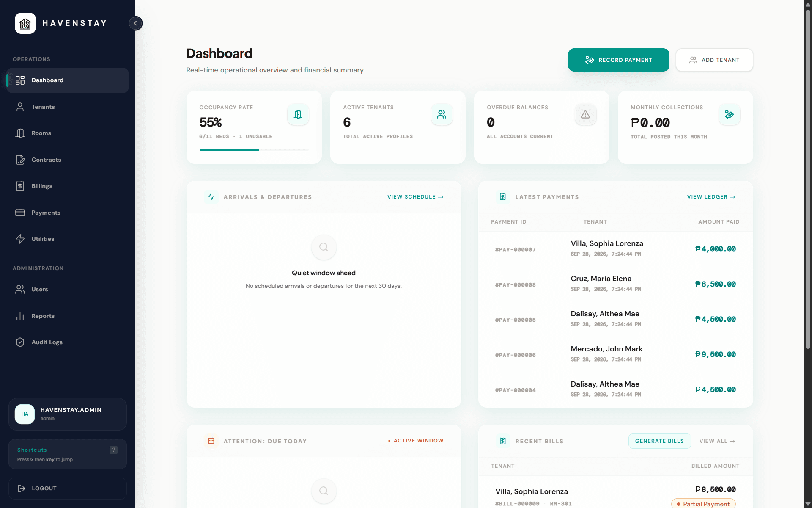The image size is (812, 508).
Task: Click the Active Tenants people icon
Action: click(x=442, y=114)
